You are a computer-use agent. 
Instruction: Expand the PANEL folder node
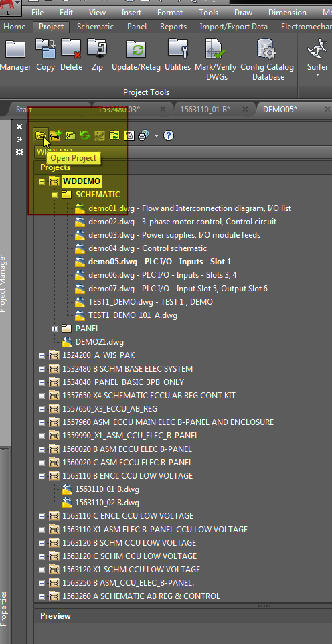pos(54,329)
